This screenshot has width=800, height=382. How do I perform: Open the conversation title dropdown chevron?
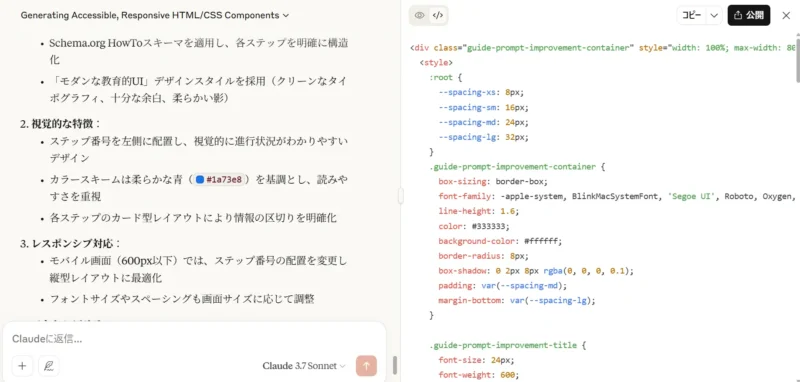pos(286,16)
